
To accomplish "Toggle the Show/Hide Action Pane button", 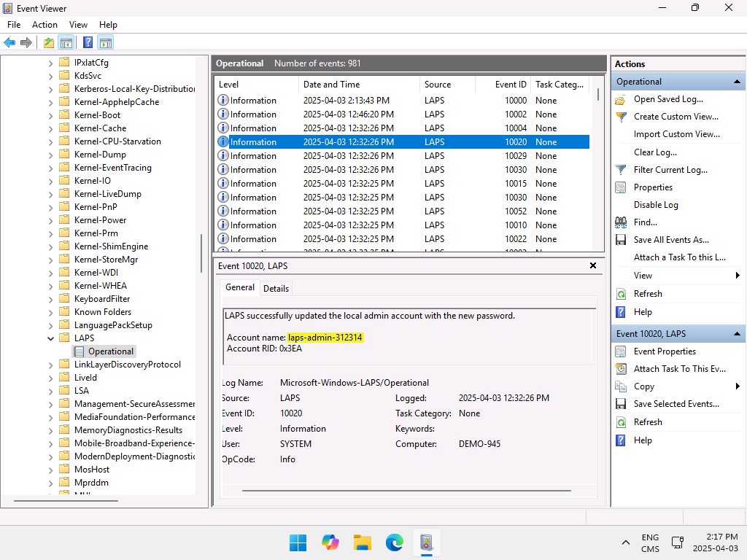I will point(105,42).
